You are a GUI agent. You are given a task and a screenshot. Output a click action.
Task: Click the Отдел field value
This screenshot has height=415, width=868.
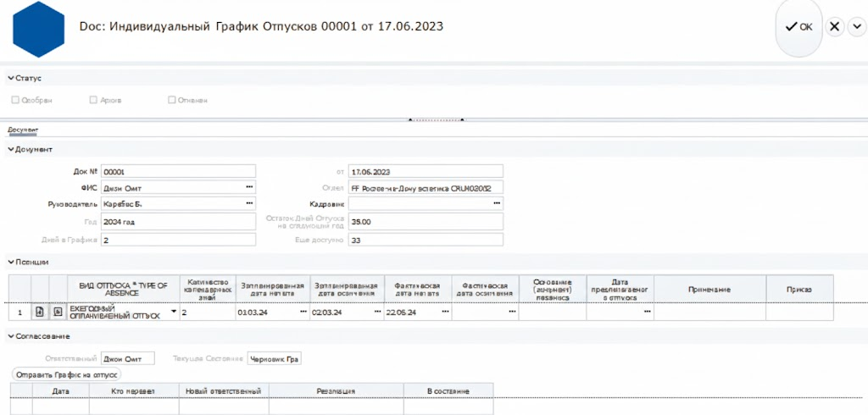[x=426, y=187]
